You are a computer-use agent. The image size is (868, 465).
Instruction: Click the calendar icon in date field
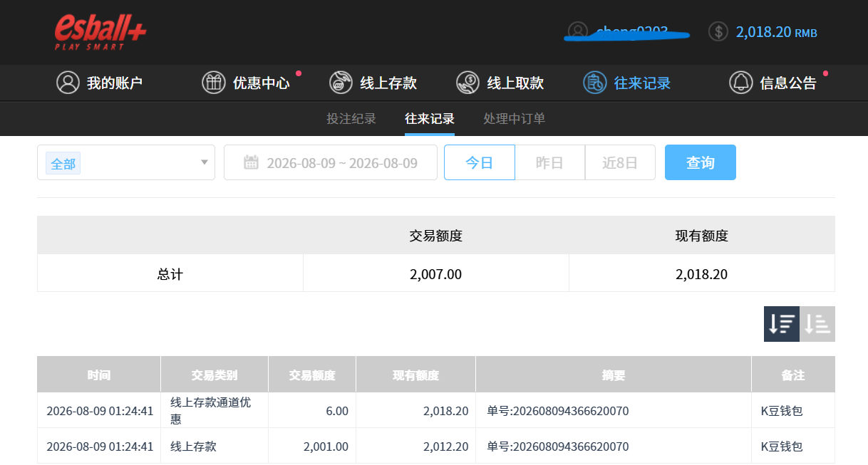(x=251, y=162)
